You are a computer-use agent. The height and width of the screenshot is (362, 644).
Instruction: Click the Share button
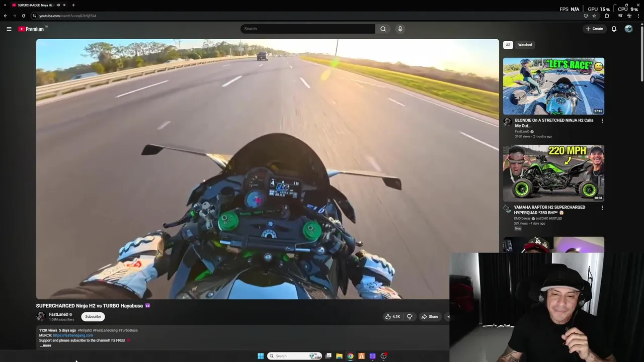(430, 316)
